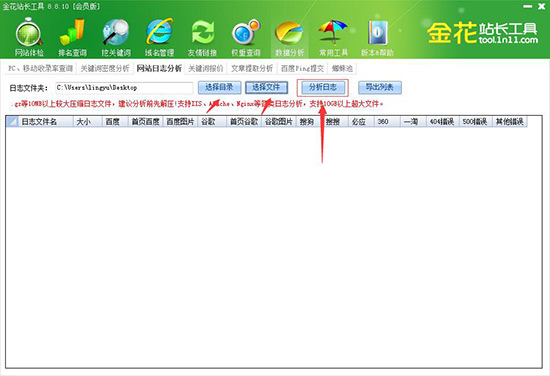Image resolution: width=550 pixels, height=376 pixels.
Task: Open the 文章提取分析 tab
Action: coord(252,68)
